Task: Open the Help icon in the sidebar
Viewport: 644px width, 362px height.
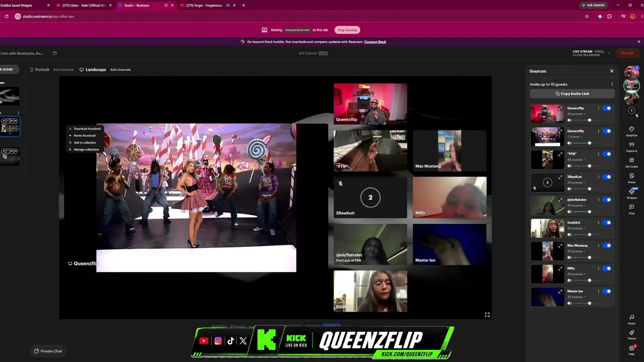Action: coord(631,350)
